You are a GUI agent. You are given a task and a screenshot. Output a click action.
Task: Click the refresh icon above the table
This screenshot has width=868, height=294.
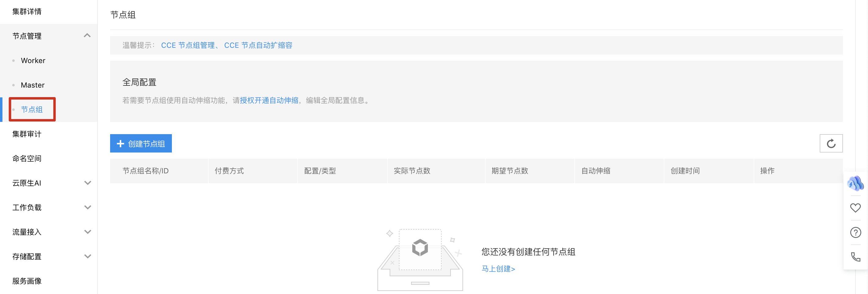click(x=831, y=143)
